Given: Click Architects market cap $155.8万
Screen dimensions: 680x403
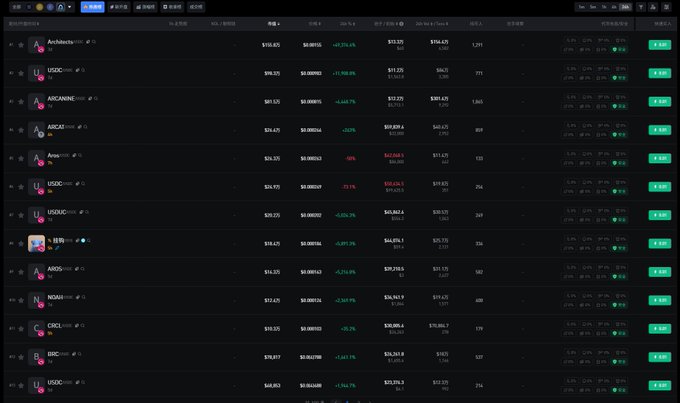Looking at the screenshot, I should click(x=271, y=45).
